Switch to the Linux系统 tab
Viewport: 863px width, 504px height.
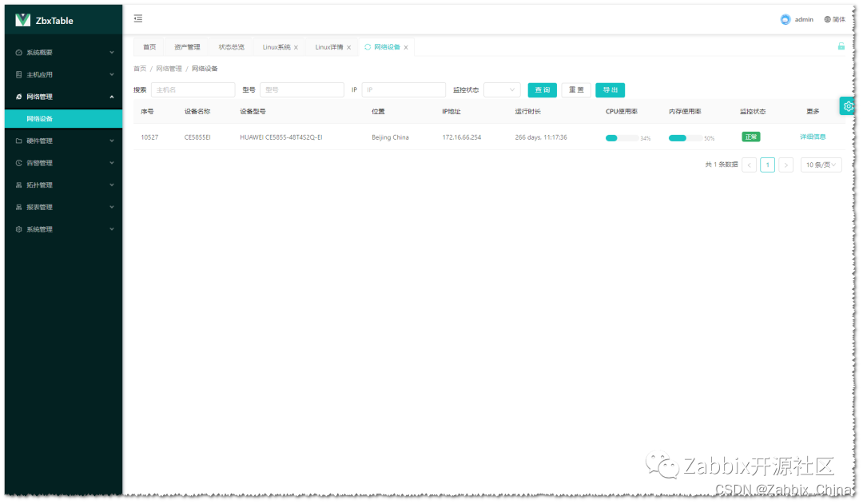(x=275, y=46)
